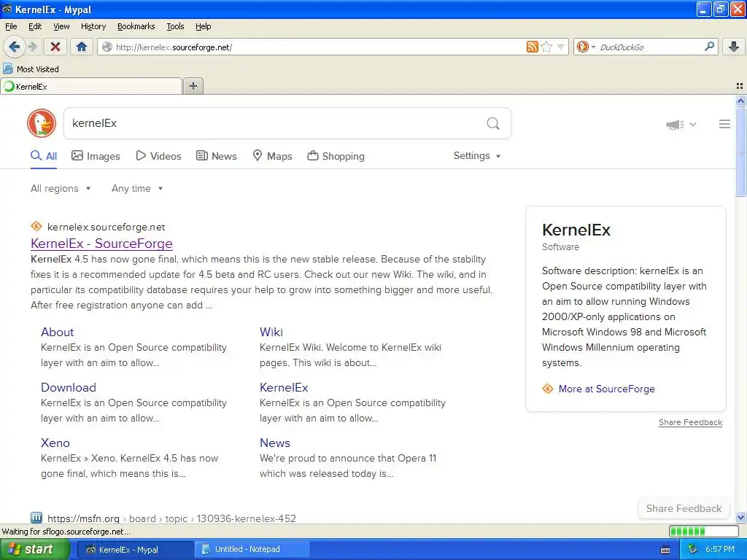
Task: Switch to Videos results
Action: point(158,156)
